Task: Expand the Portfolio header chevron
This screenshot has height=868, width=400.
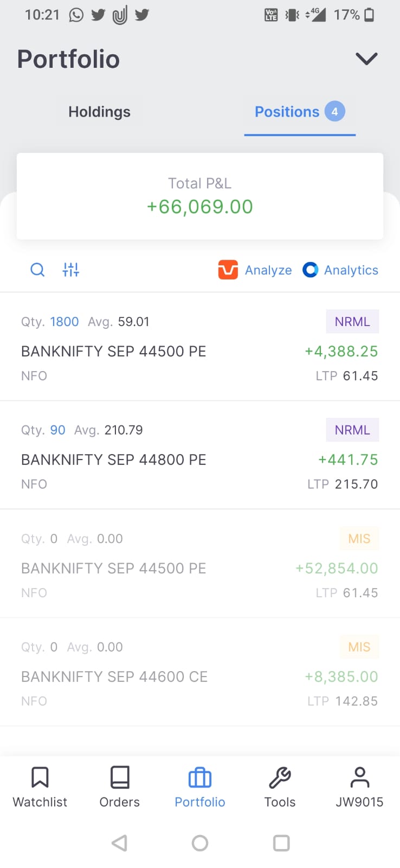Action: [x=366, y=59]
